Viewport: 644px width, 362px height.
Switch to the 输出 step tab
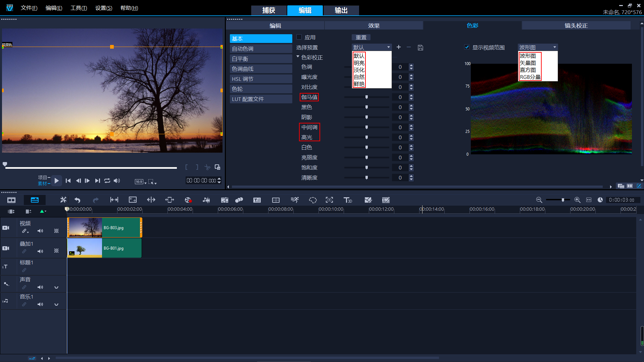point(341,10)
